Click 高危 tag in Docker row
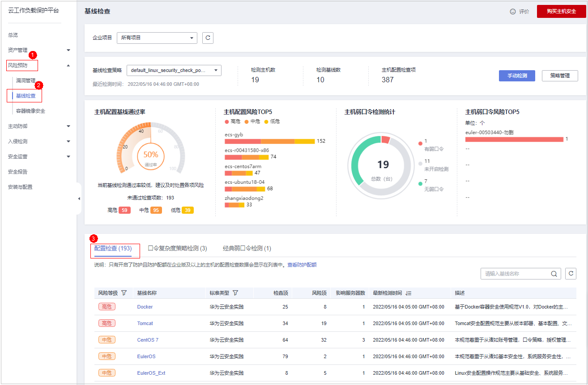 [107, 307]
